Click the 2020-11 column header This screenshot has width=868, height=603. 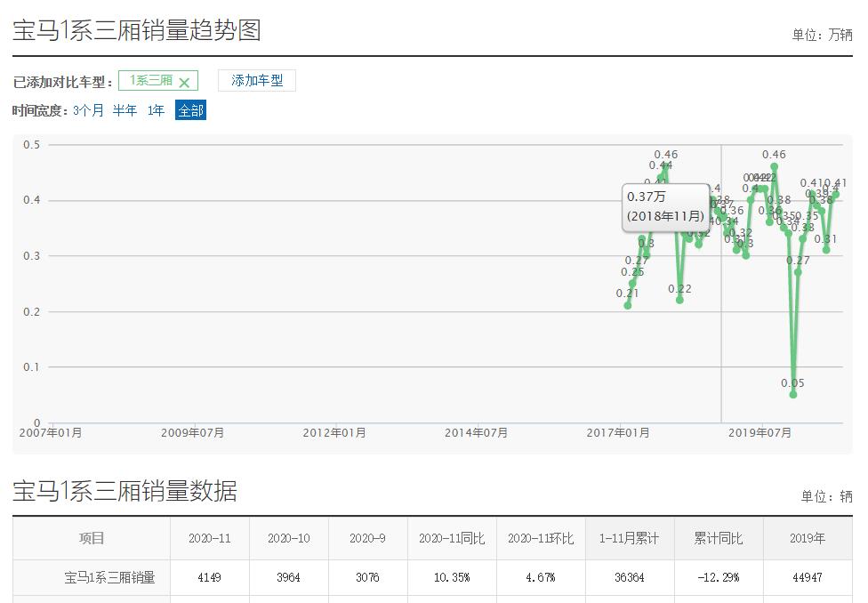(x=209, y=538)
